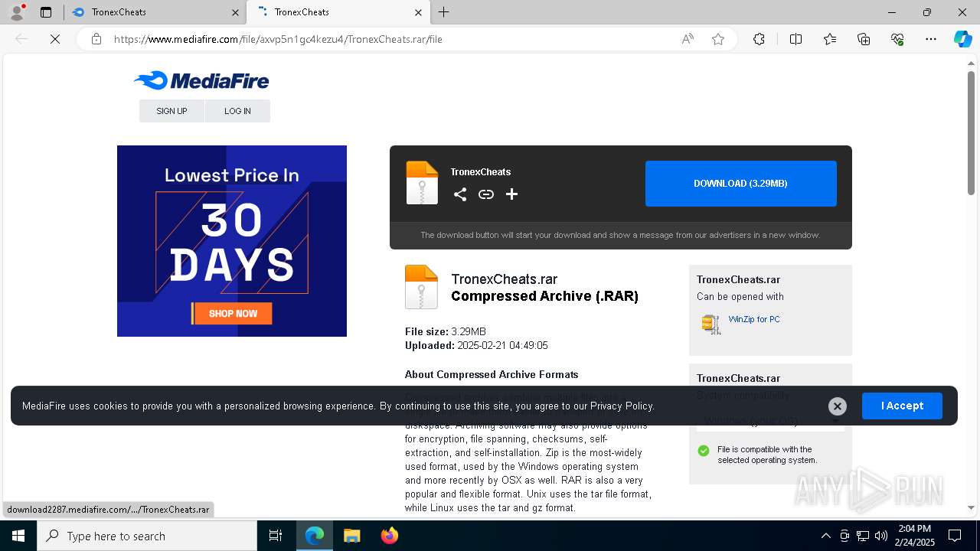Click the MediaFire logo
980x551 pixels.
(201, 80)
